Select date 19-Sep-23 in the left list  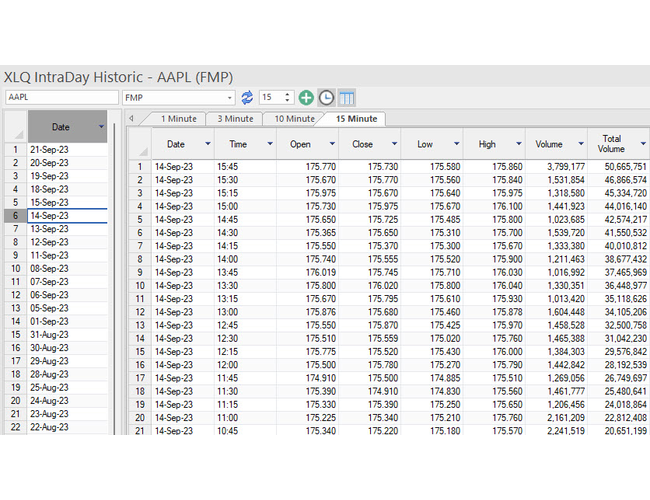(67, 176)
